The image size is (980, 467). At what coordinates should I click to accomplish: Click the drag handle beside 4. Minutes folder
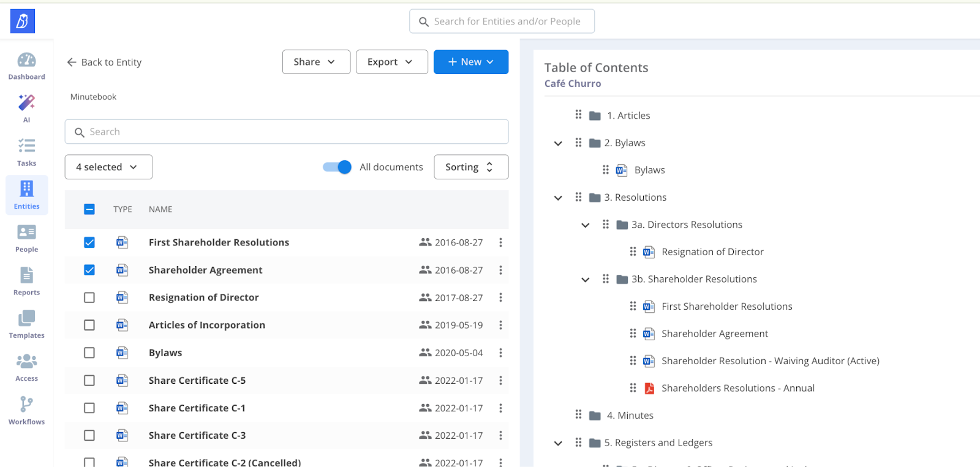578,415
